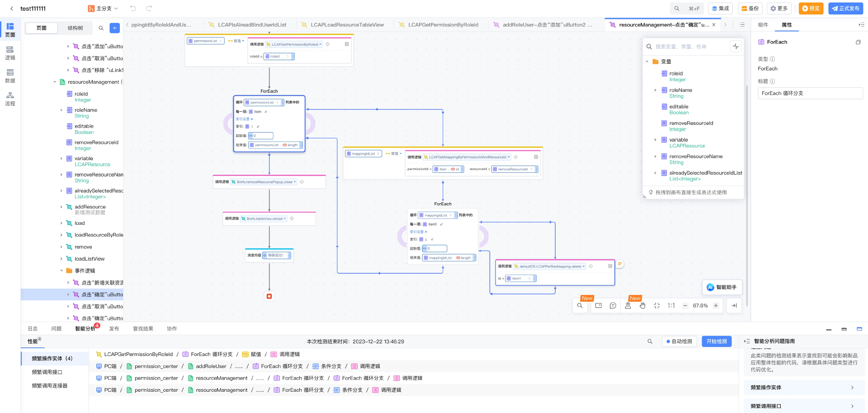868x413 pixels.
Task: Open the 属性 tab in right panel
Action: 787,25
